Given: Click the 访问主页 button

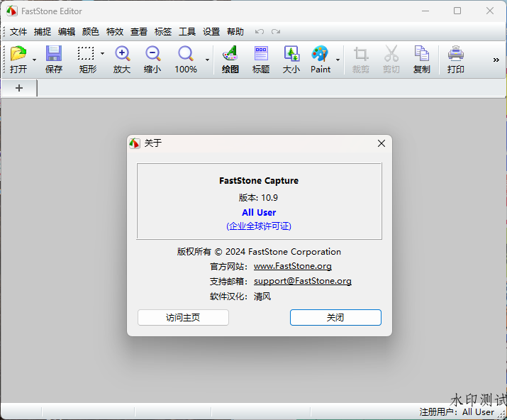Looking at the screenshot, I should (x=183, y=317).
